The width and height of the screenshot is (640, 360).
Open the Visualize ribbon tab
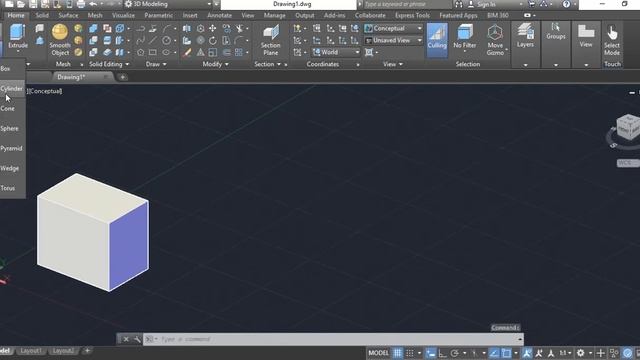(123, 15)
